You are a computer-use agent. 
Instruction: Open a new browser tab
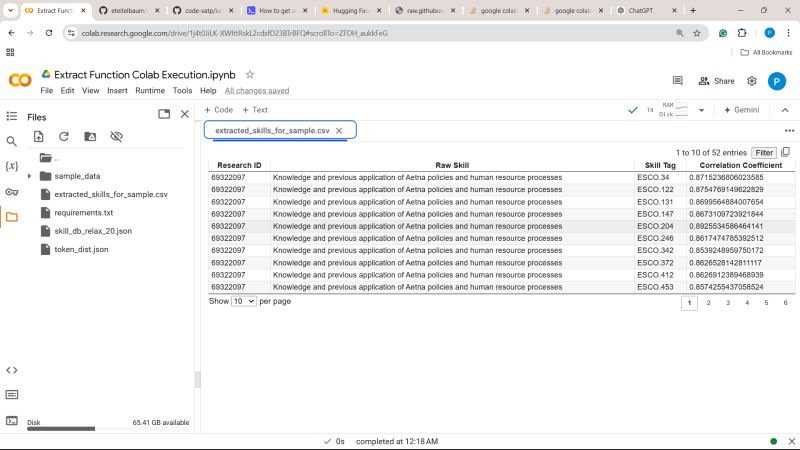tap(693, 10)
